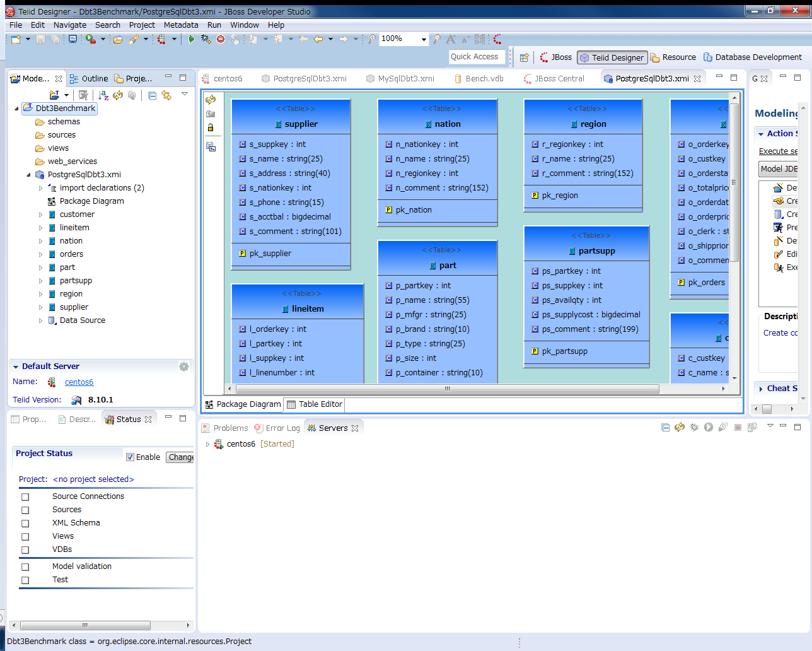Click the New wizard toolbar icon
812x651 pixels.
point(16,39)
